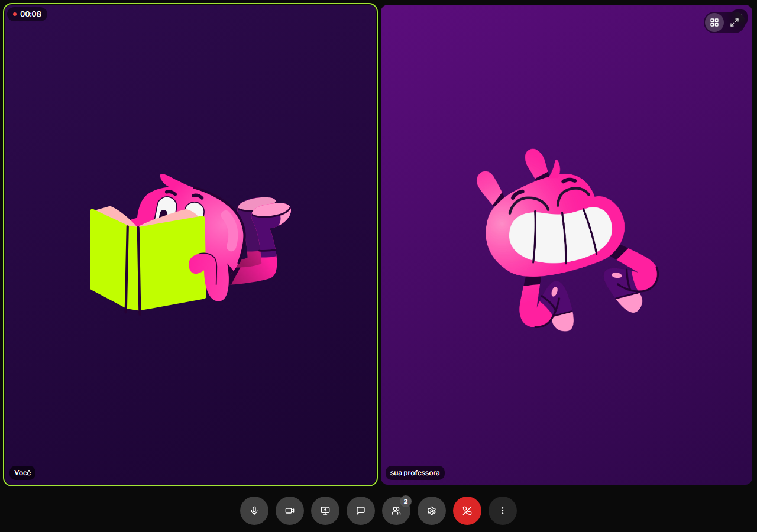Select the sua professora video tile
Screen dimensions: 757x532
[x=567, y=245]
